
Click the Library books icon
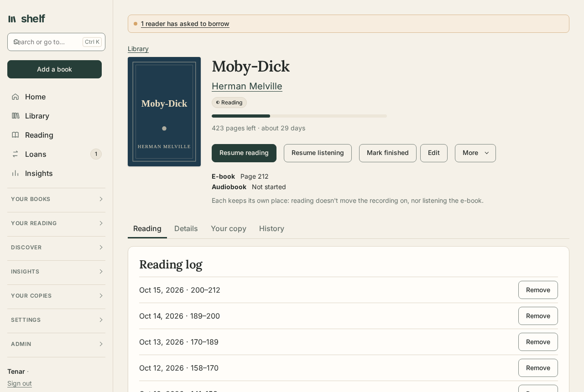pyautogui.click(x=16, y=116)
